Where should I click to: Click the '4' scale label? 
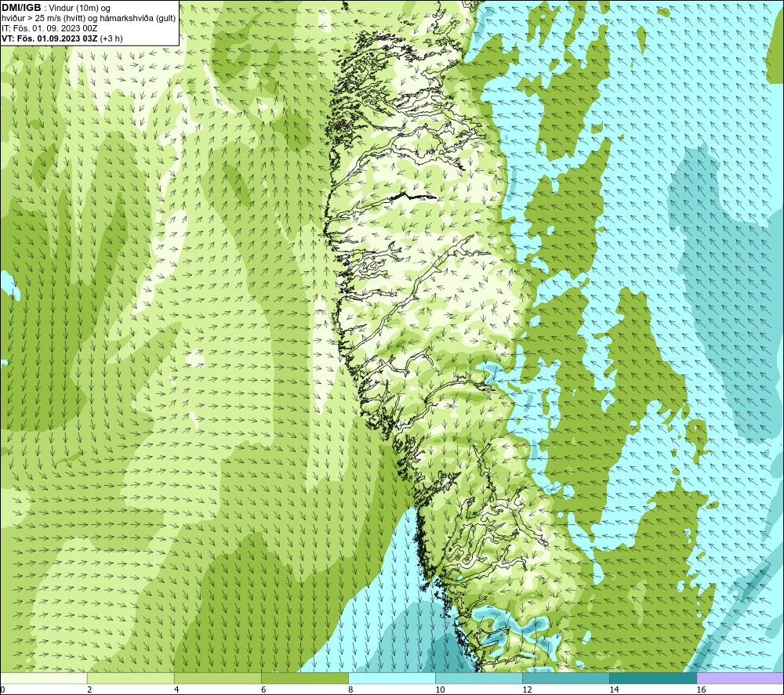(176, 690)
